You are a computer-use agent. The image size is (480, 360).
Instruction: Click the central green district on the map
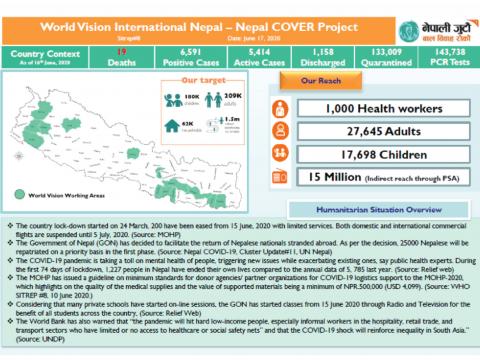(133, 153)
